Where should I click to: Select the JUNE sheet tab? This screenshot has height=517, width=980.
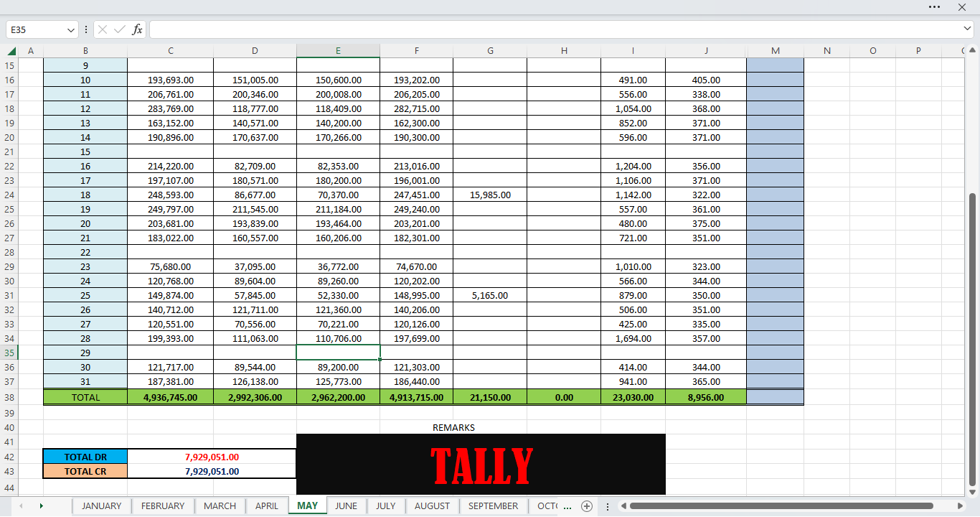[x=346, y=506]
